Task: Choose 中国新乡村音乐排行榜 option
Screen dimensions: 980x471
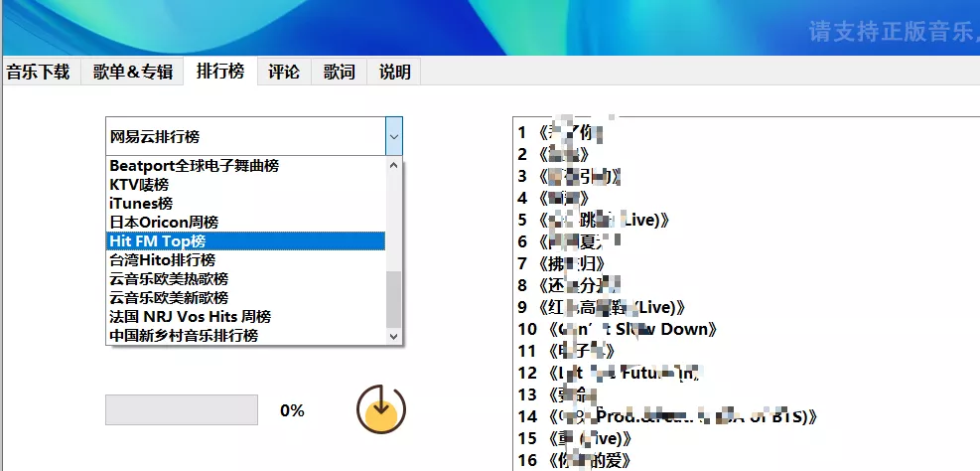Action: pos(245,335)
